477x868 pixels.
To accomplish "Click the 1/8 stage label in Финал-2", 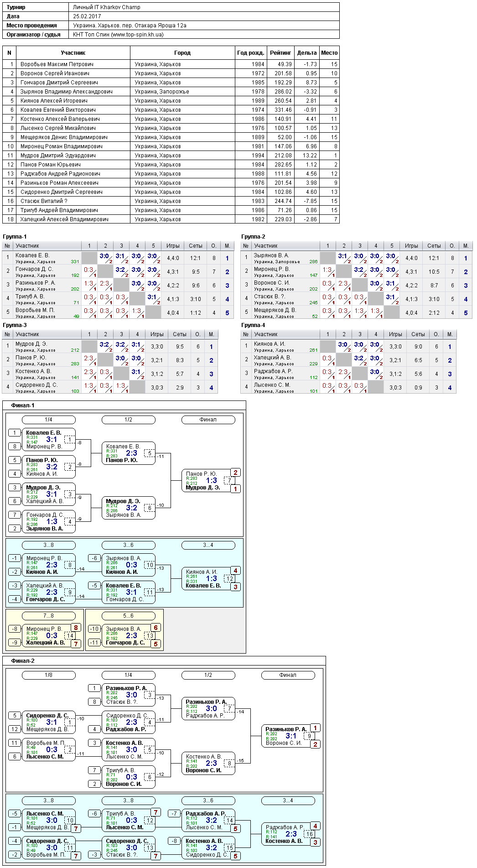I will pos(49,675).
